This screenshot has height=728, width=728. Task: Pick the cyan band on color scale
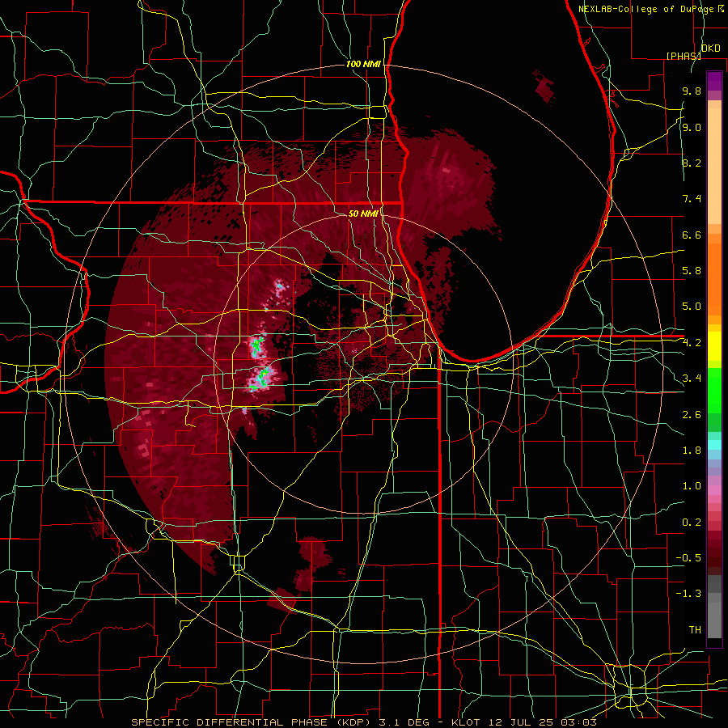714,445
